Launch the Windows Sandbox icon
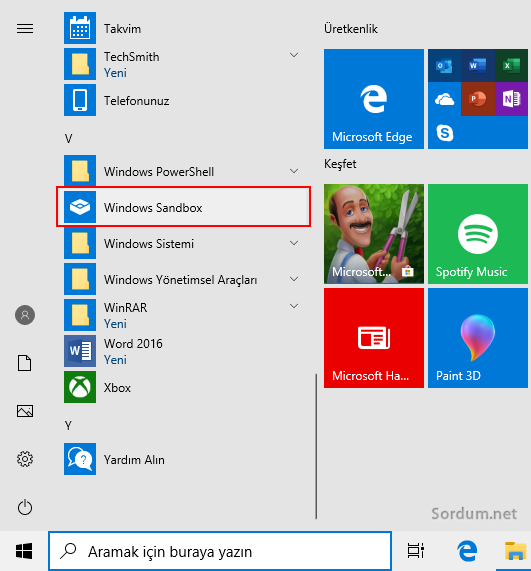This screenshot has height=571, width=531. [80, 207]
